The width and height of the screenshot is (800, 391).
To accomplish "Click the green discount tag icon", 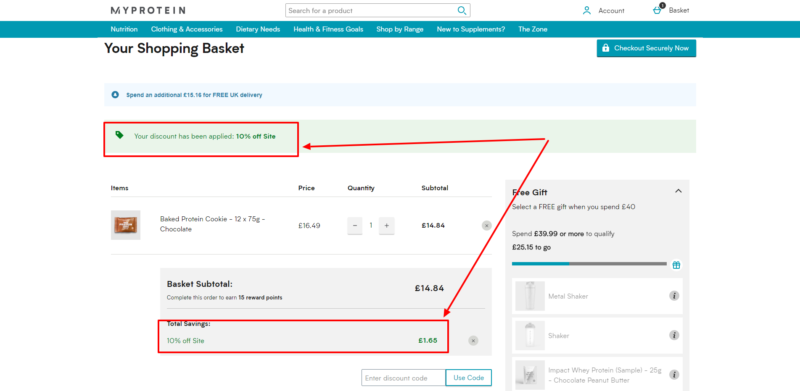I will pyautogui.click(x=119, y=135).
